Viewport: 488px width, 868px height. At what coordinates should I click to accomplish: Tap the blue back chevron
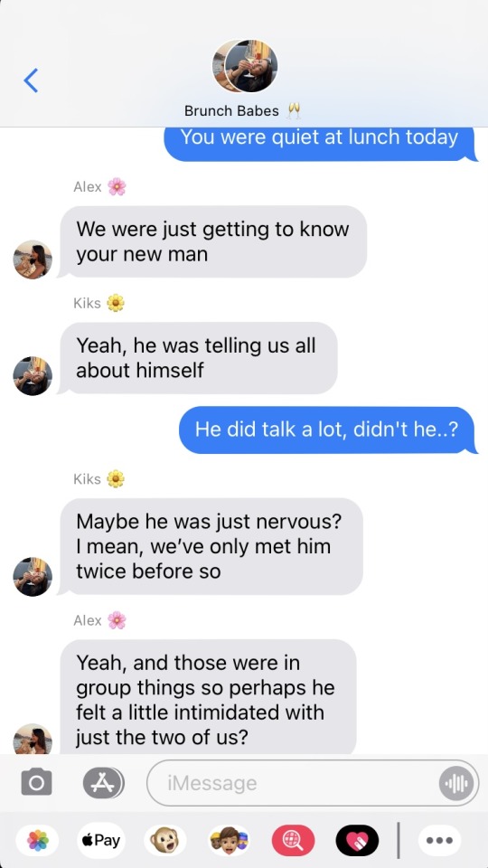click(x=31, y=80)
